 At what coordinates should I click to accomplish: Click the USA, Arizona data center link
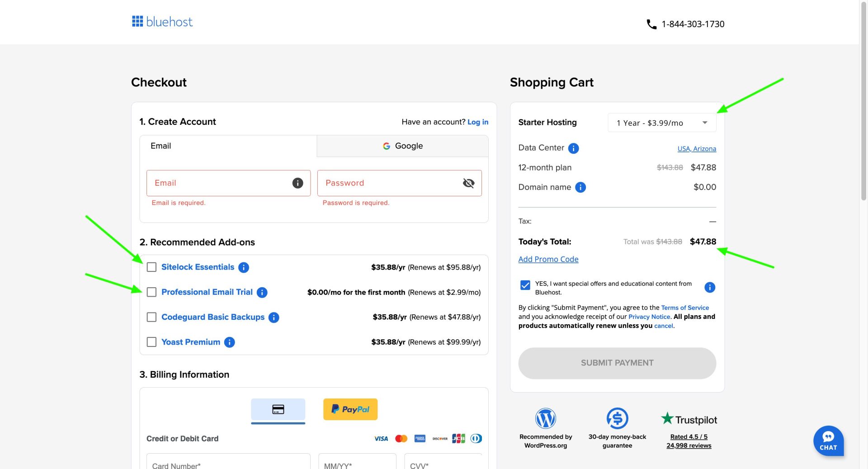[x=697, y=148]
